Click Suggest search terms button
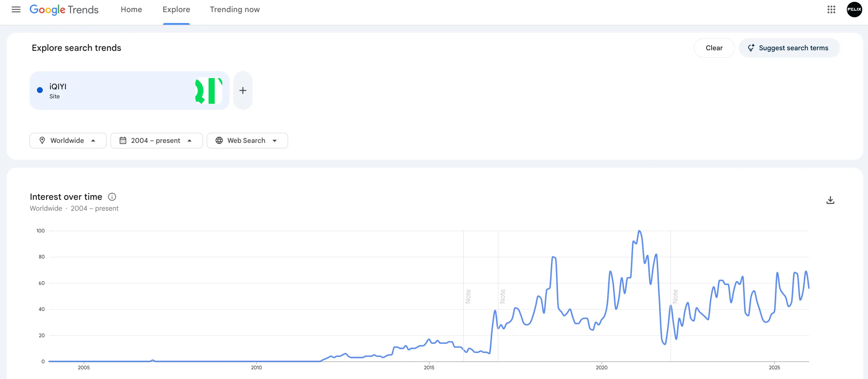Image resolution: width=868 pixels, height=379 pixels. coord(789,48)
